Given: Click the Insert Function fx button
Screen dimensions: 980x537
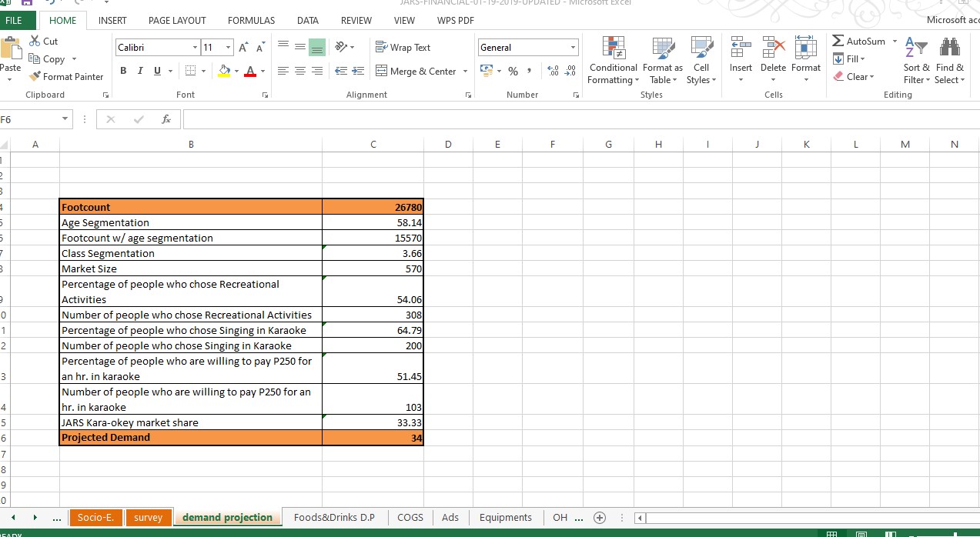Looking at the screenshot, I should click(x=166, y=119).
